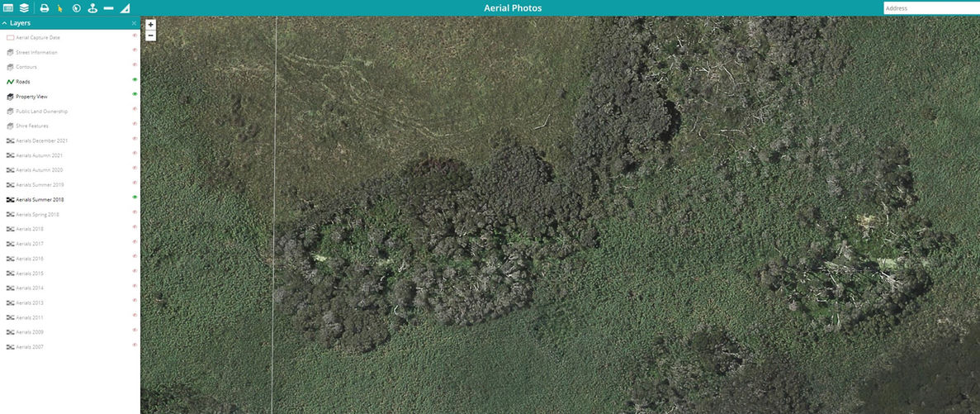Image resolution: width=980 pixels, height=414 pixels.
Task: Click the Property View layer name
Action: 32,97
